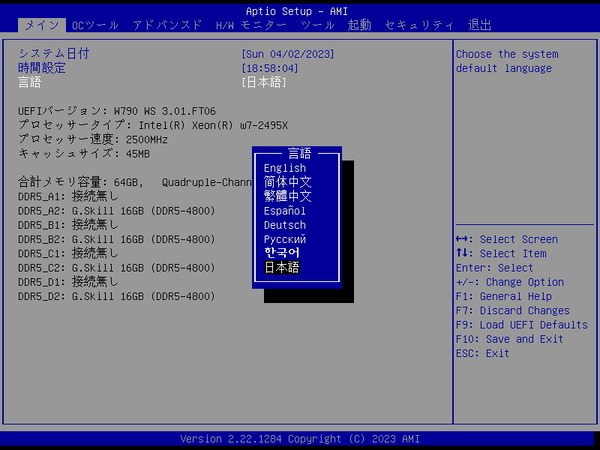Click the 'Select Screen' key hint

click(507, 239)
